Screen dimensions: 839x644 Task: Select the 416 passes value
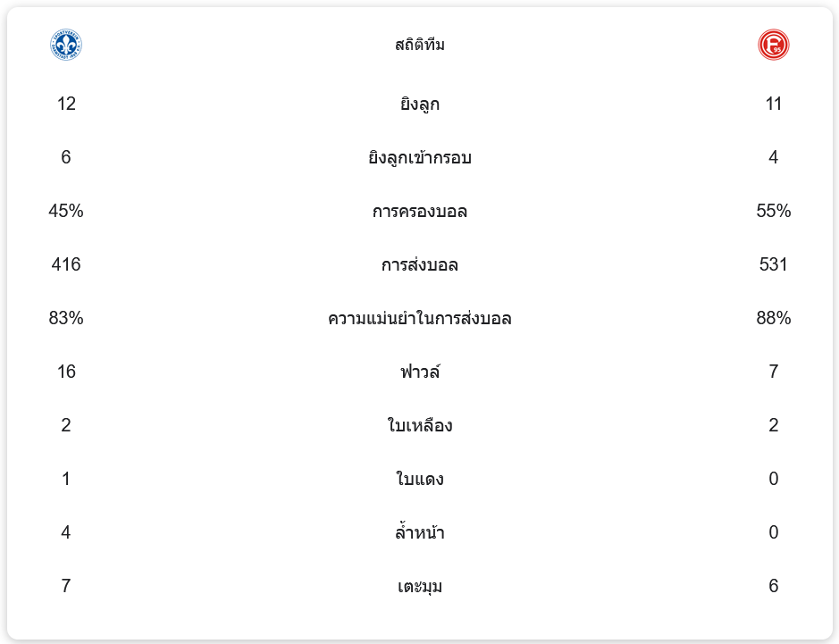point(66,264)
